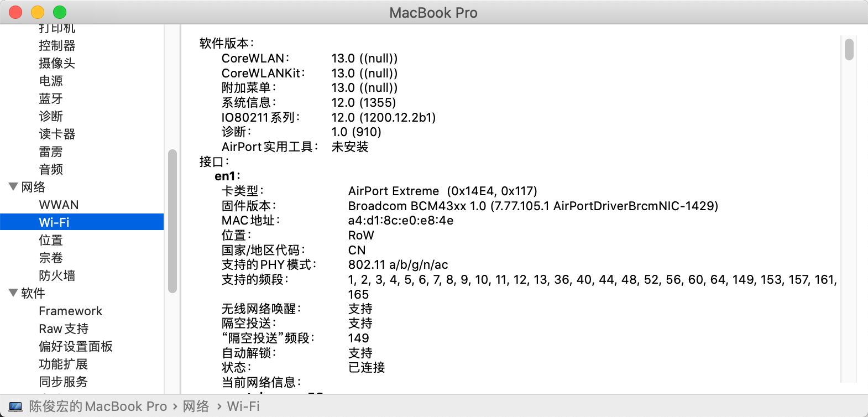Select 摄像头 in the sidebar
This screenshot has height=417, width=868.
(57, 63)
